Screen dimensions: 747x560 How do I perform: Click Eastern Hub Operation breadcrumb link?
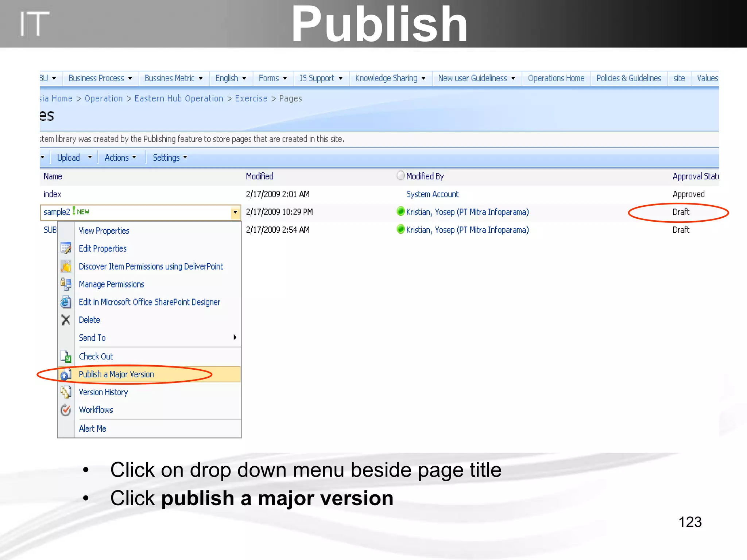point(179,98)
